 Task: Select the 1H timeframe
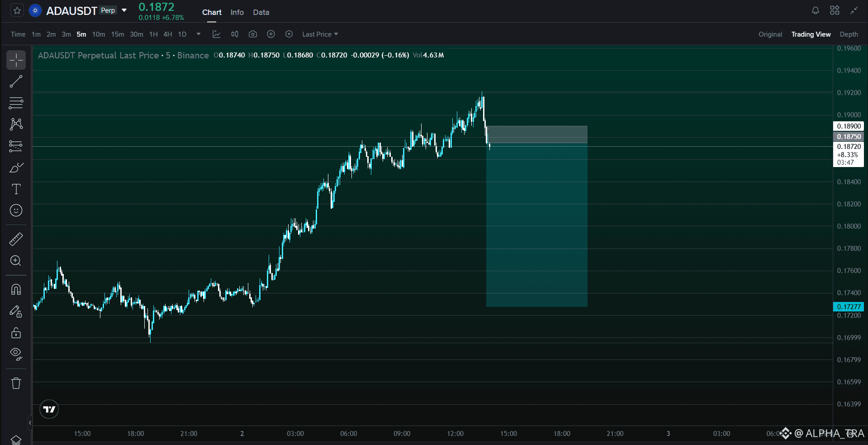(153, 34)
